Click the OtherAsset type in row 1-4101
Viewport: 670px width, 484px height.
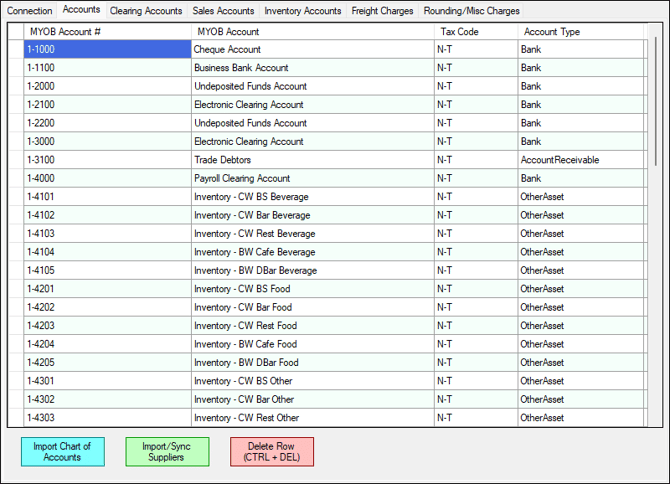pos(580,197)
